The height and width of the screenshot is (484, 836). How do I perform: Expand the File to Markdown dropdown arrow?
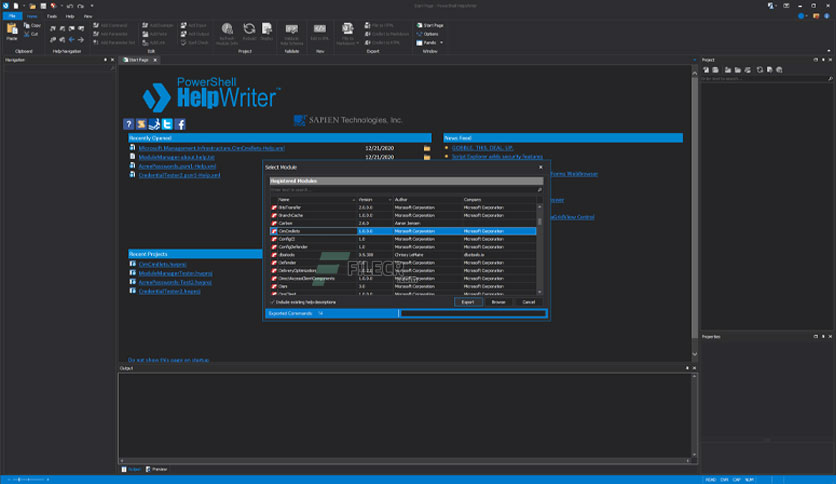tap(358, 43)
